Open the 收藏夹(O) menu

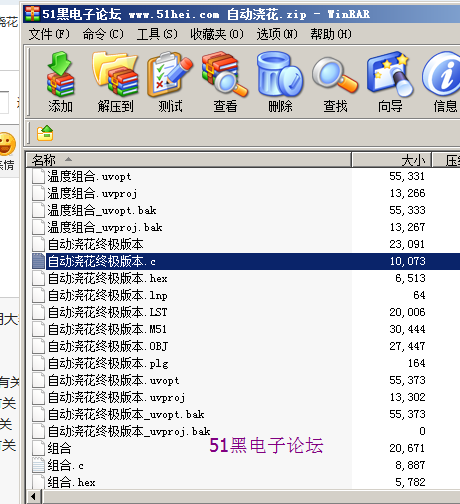tap(217, 34)
